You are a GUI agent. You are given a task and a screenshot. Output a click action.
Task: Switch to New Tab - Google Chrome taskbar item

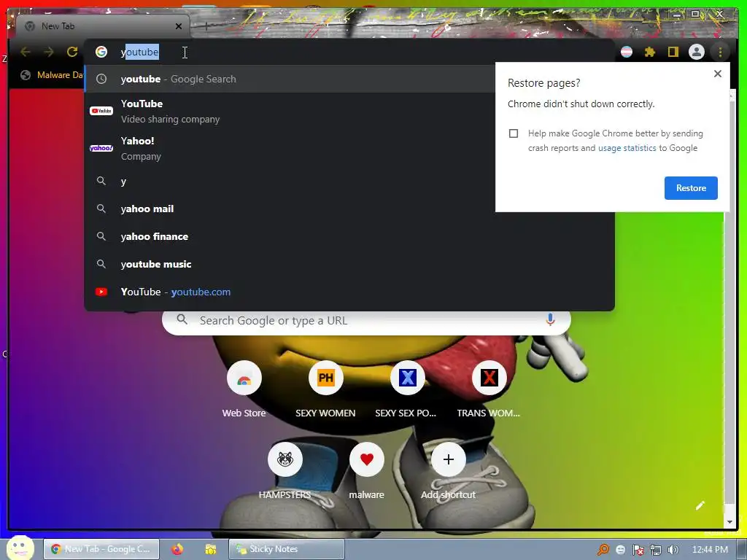point(101,549)
